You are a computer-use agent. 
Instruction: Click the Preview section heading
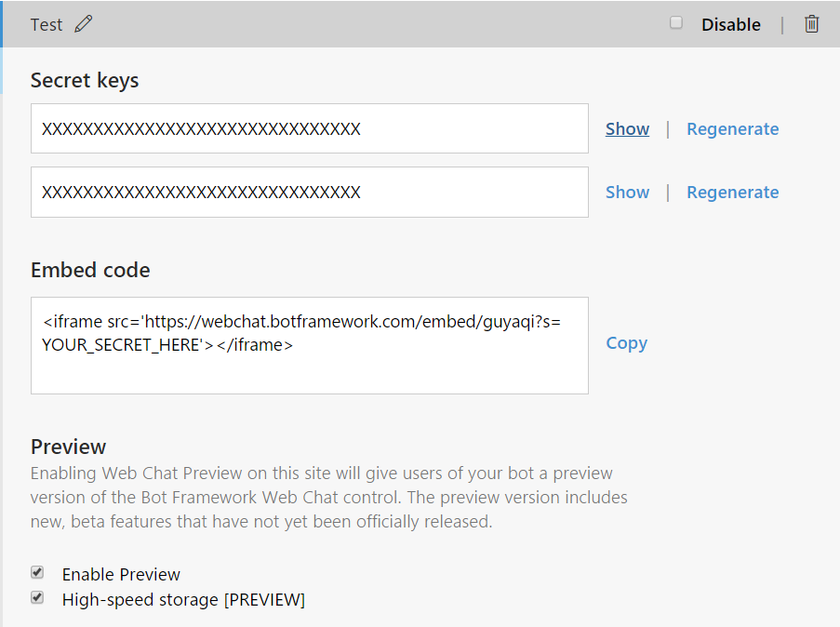click(x=69, y=447)
